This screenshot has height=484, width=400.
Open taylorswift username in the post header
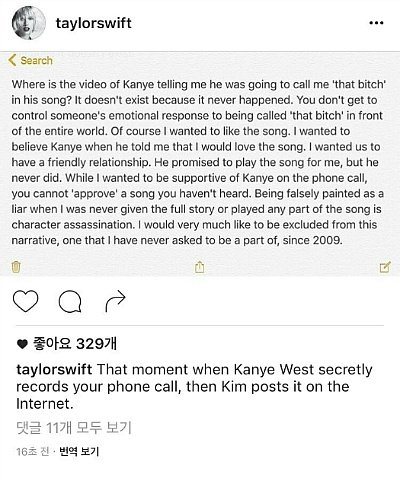point(94,23)
